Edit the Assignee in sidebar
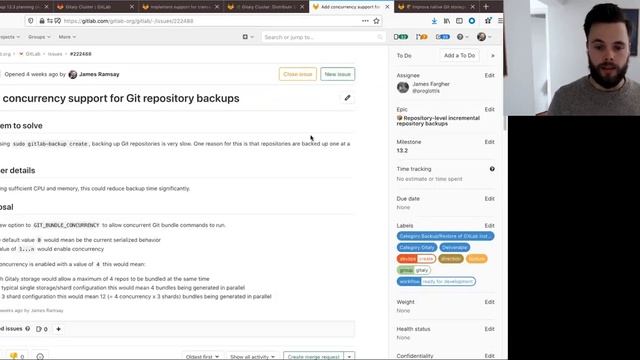Image resolution: width=640 pixels, height=360 pixels. [x=489, y=76]
